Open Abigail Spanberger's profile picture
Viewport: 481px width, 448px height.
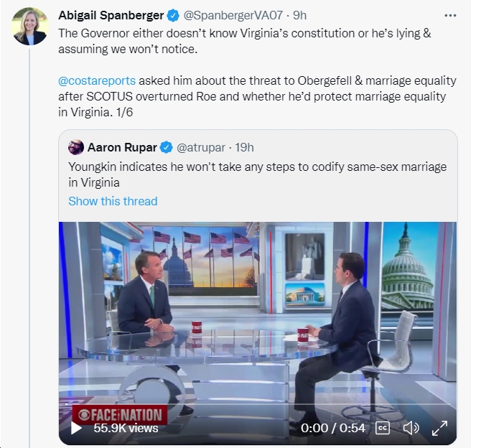click(x=29, y=27)
